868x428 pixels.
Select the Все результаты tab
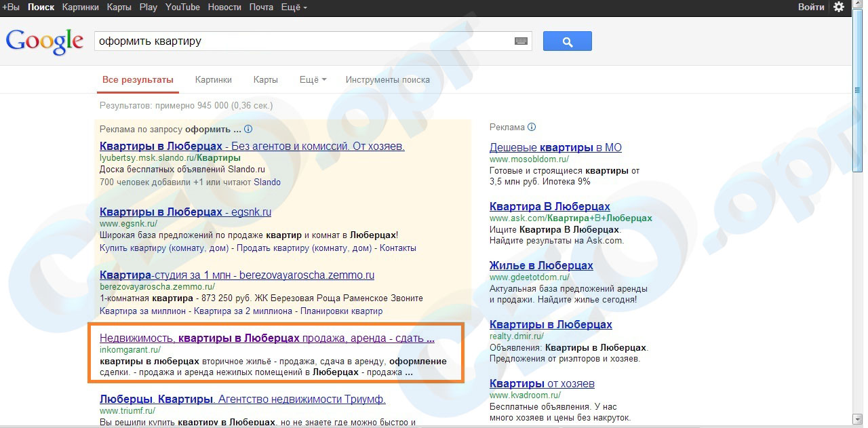[x=138, y=79]
